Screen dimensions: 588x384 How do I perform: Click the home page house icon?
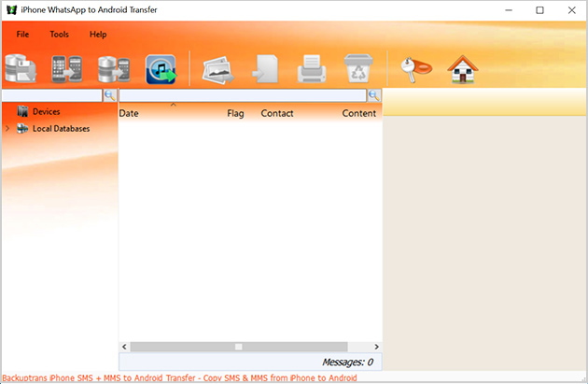[463, 69]
